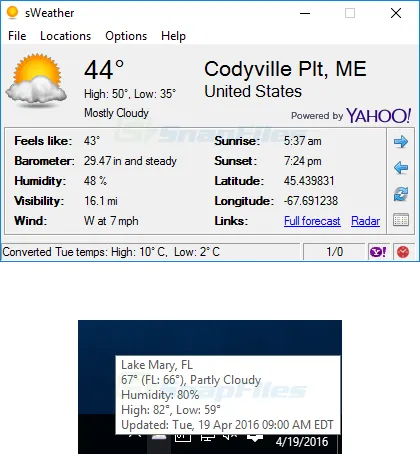Click the Powered by Yahoo logo
This screenshot has height=454, width=420.
tap(351, 115)
